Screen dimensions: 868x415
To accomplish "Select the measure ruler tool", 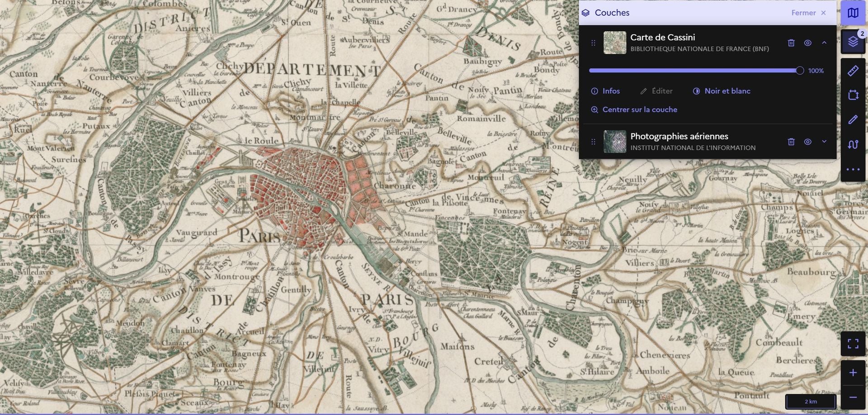I will (853, 71).
